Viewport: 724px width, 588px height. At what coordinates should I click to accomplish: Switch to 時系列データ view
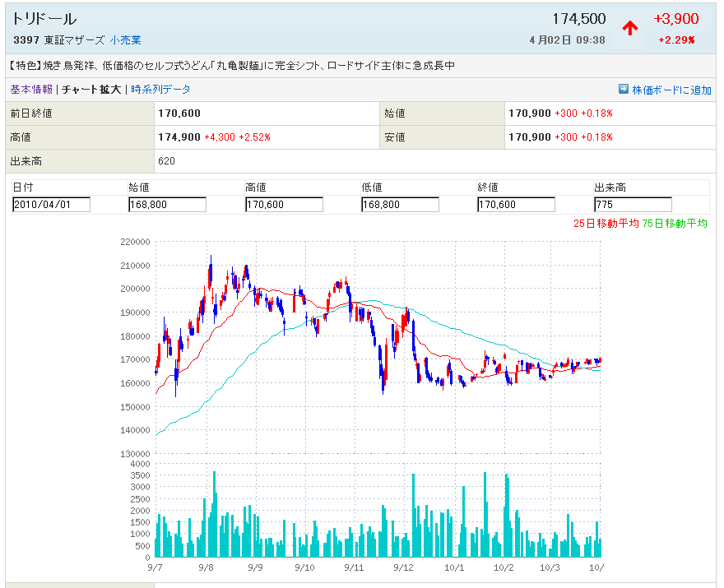coord(160,90)
